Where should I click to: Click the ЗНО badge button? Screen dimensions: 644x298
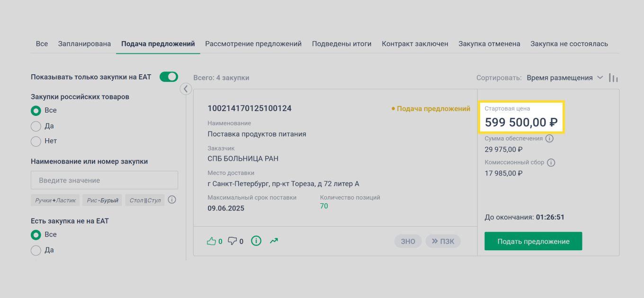(x=408, y=241)
